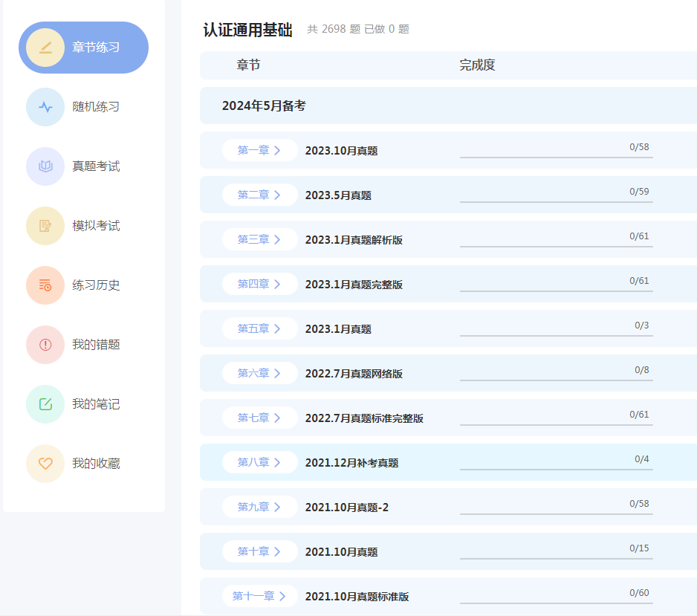Click the 0/59 progress bar of 第二章
The height and width of the screenshot is (616, 697).
click(x=556, y=202)
